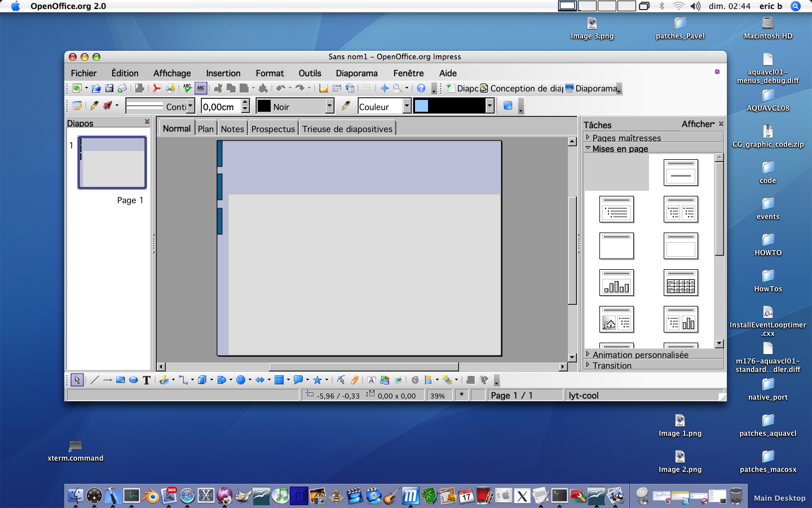Switch to Trieuse de diapositives tab
The width and height of the screenshot is (812, 508).
click(x=347, y=129)
